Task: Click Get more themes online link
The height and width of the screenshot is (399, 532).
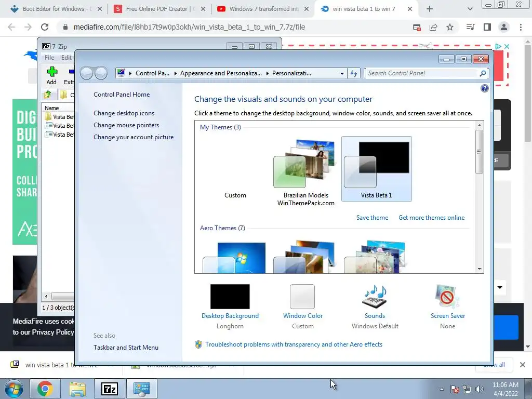Action: click(432, 218)
